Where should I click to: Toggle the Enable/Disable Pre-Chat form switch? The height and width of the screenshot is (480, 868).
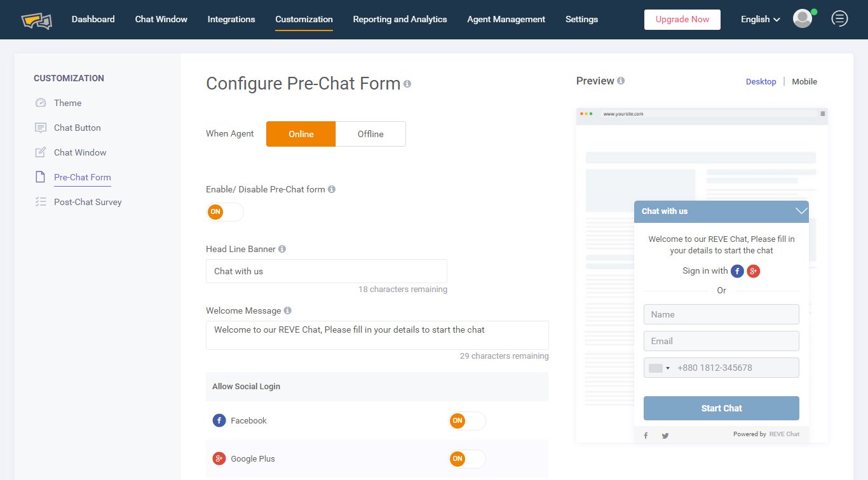(225, 212)
